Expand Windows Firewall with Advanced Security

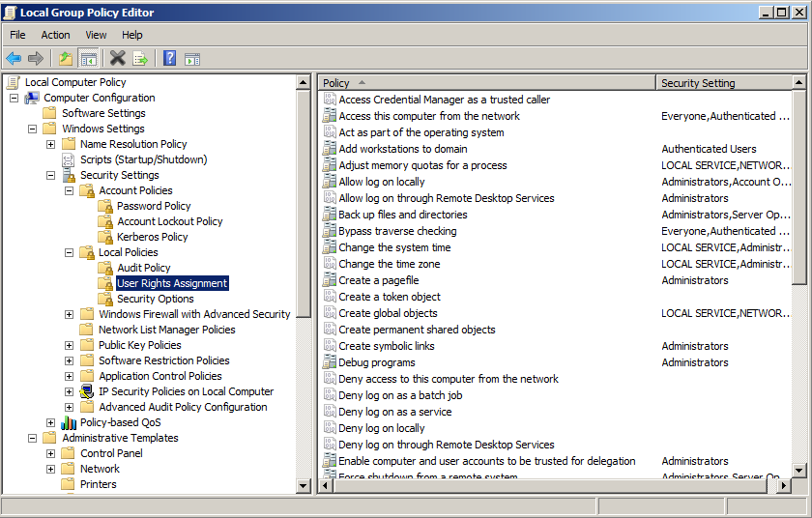69,314
